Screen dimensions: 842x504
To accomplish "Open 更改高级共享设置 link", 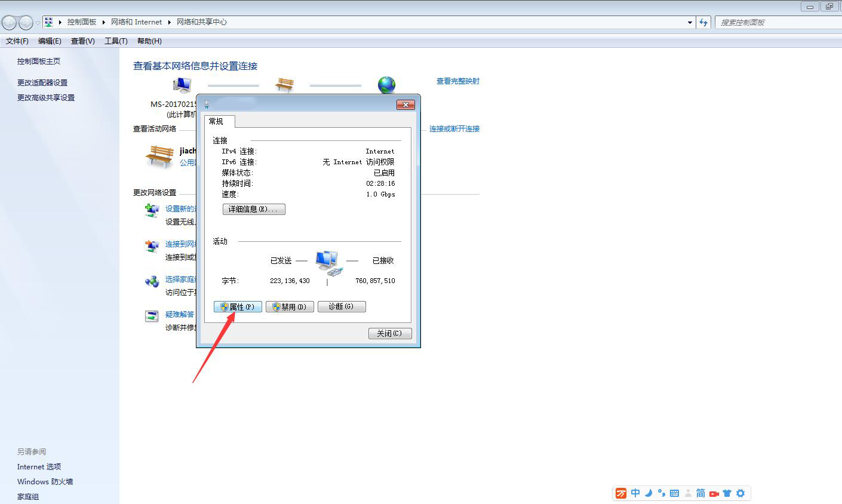I will [46, 97].
